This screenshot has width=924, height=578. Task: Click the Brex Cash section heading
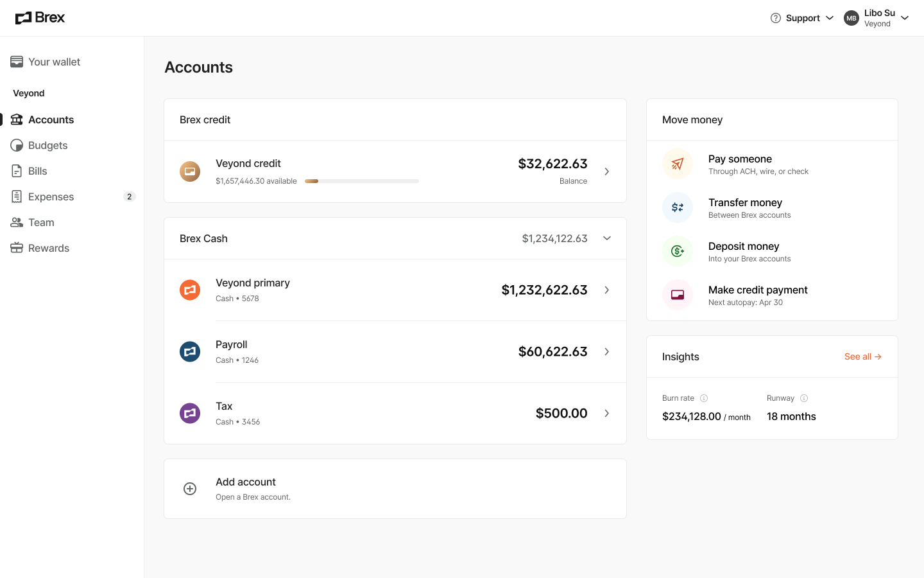(x=203, y=238)
